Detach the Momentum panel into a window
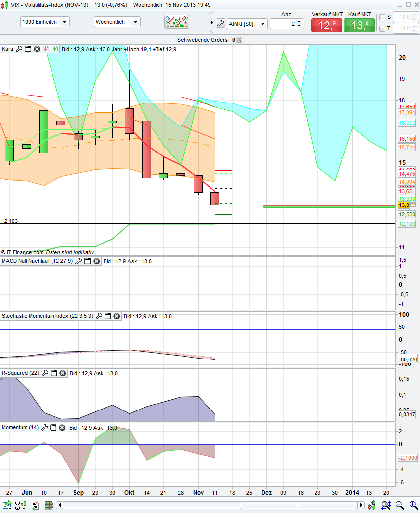 53,427
